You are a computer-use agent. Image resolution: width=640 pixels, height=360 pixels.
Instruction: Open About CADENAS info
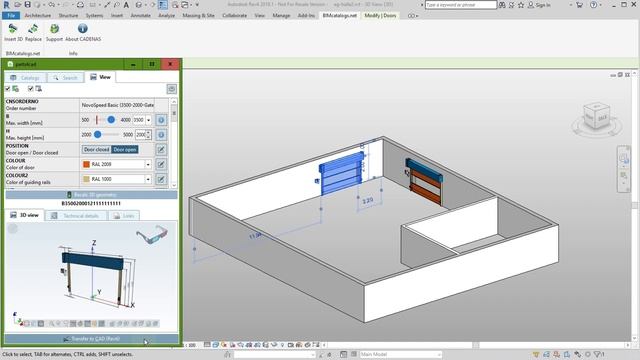(x=83, y=32)
